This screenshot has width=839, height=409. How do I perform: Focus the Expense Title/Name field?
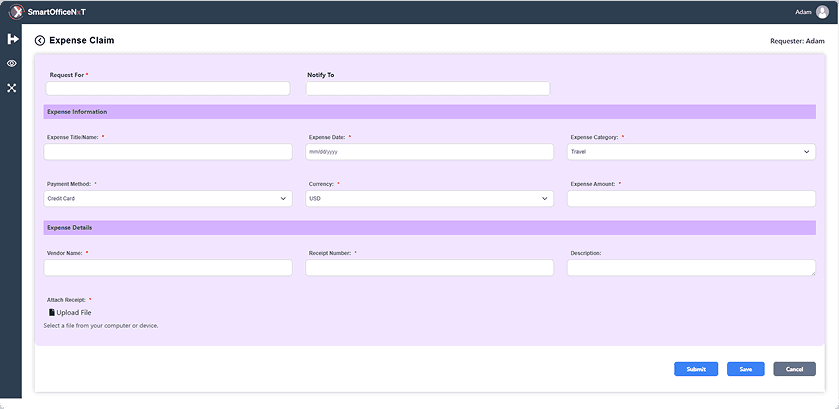pos(168,152)
